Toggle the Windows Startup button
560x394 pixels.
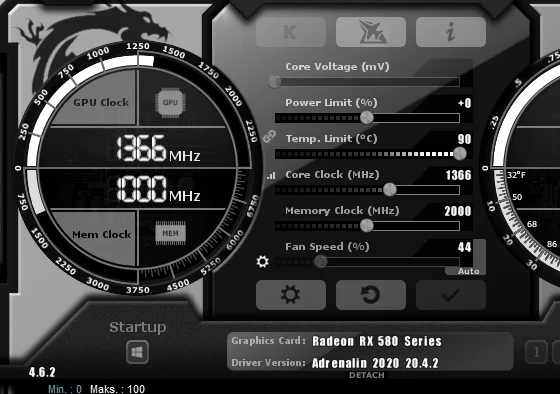click(138, 352)
